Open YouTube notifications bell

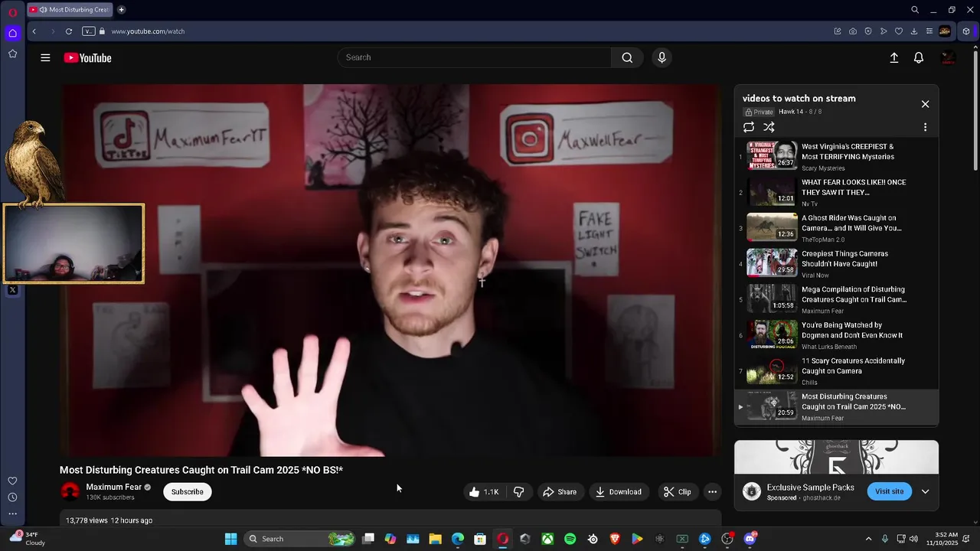[x=919, y=57]
